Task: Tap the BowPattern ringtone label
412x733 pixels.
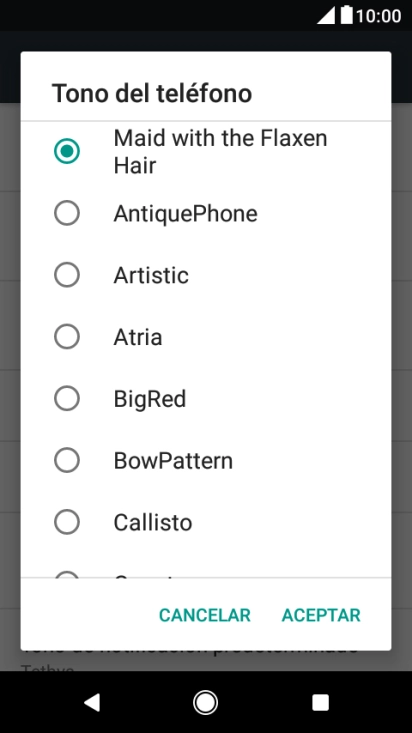Action: click(x=173, y=461)
